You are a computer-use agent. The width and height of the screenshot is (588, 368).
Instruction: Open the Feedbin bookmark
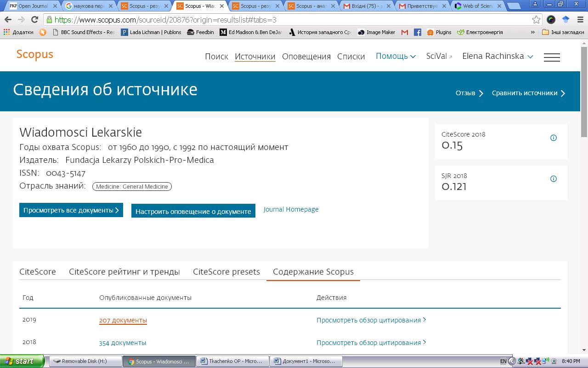(x=201, y=32)
